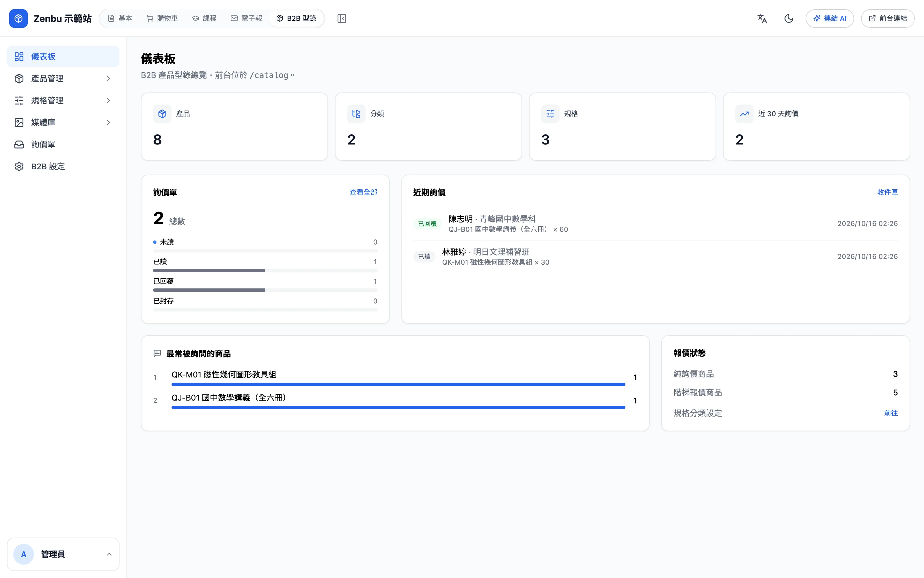Open the 管理員 account menu
This screenshot has width=924, height=578.
[63, 554]
